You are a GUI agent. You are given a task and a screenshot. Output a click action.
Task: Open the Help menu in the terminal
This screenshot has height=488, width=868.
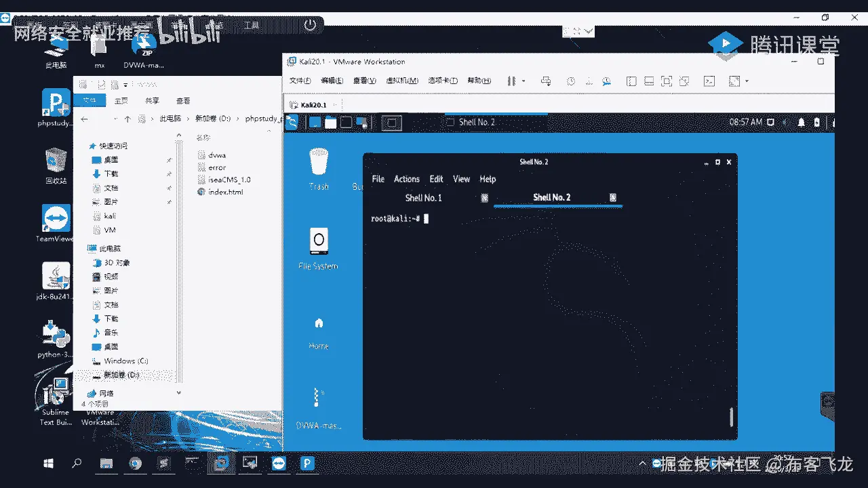point(488,179)
